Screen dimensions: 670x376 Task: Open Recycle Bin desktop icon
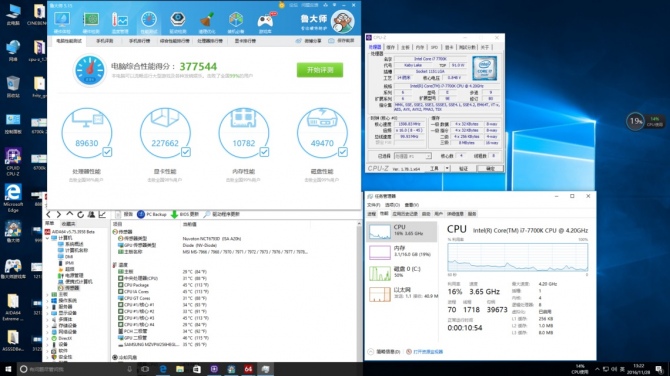13,87
